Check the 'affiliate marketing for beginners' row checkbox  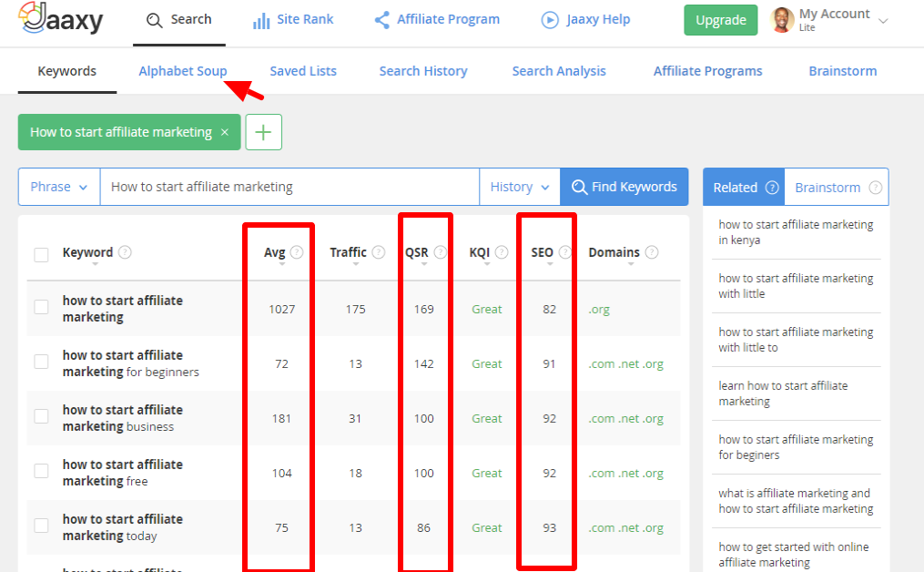click(x=41, y=362)
